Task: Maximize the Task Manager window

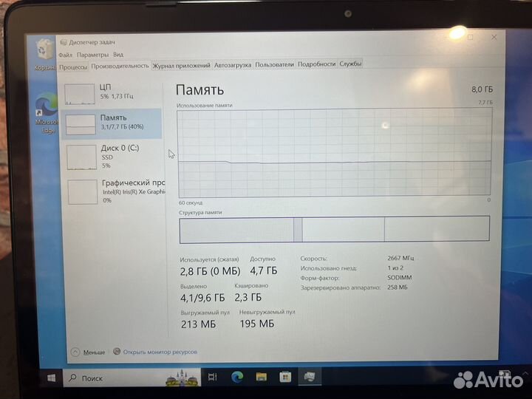Action: click(x=470, y=37)
